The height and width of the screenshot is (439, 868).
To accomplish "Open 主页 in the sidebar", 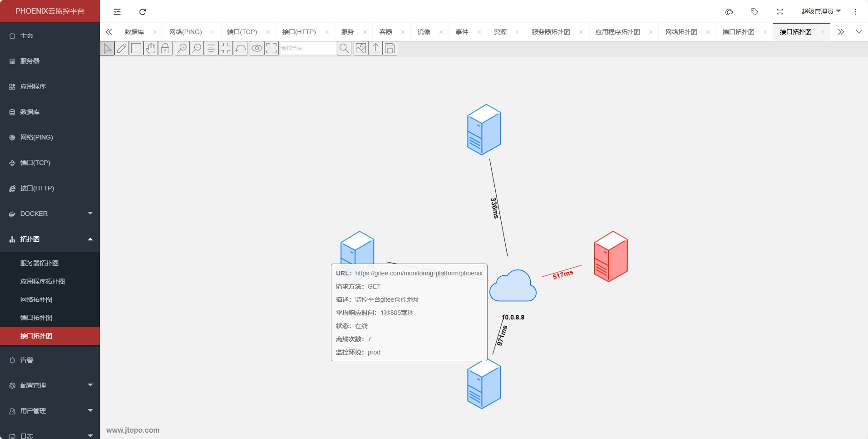I will coord(50,35).
